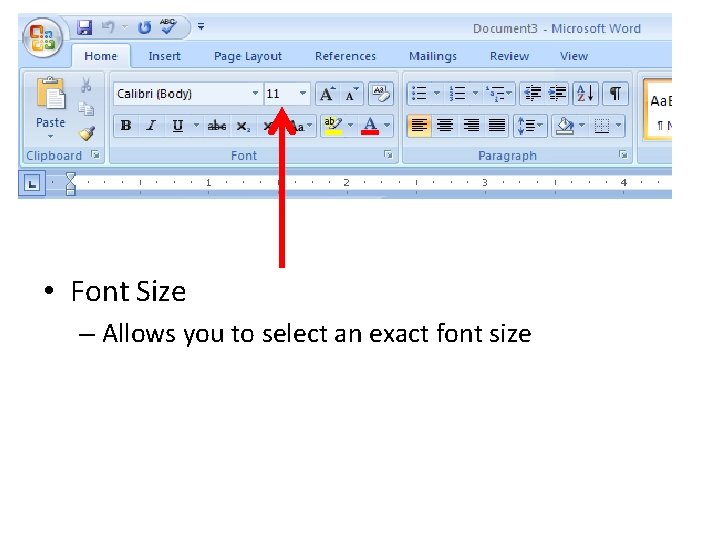
Task: Open the Clipboard dialog launcher
Action: [96, 155]
